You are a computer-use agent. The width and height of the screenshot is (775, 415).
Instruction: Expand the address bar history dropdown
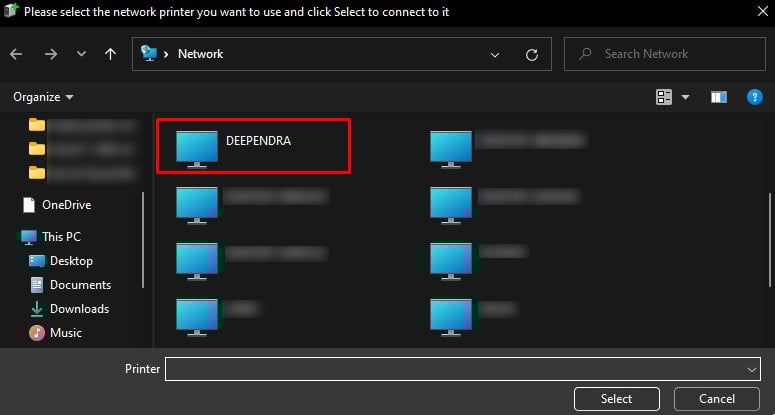coord(495,55)
